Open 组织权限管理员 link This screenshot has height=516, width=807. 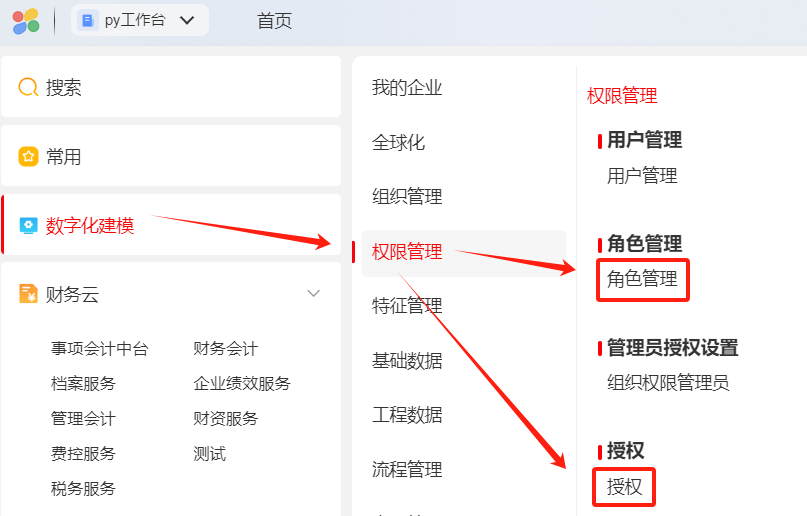[668, 382]
